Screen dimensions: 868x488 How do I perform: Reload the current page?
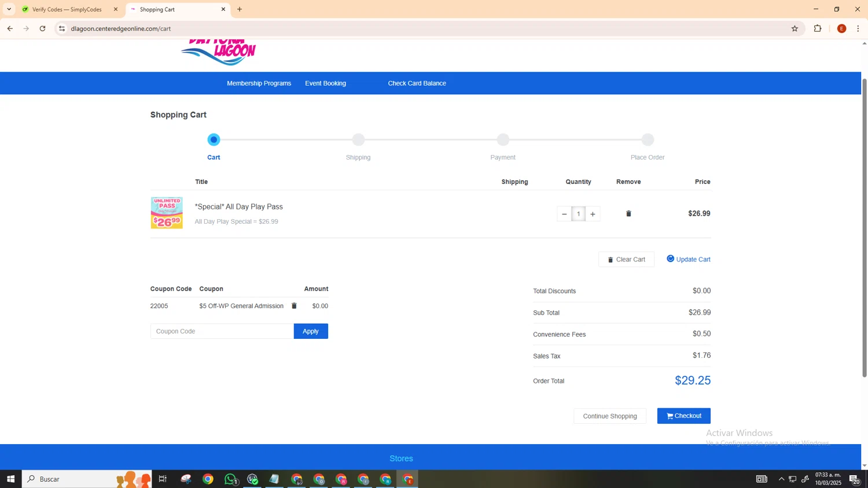click(x=42, y=28)
